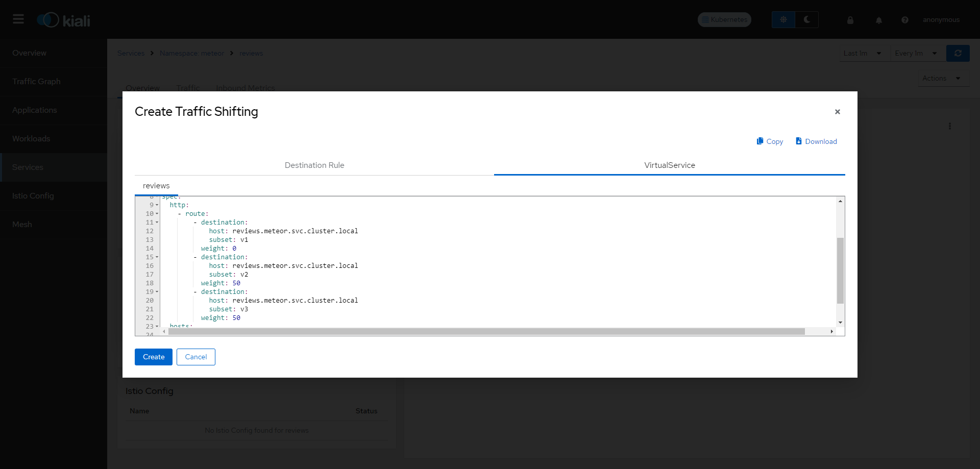The width and height of the screenshot is (980, 469).
Task: Click the Create button
Action: tap(154, 357)
